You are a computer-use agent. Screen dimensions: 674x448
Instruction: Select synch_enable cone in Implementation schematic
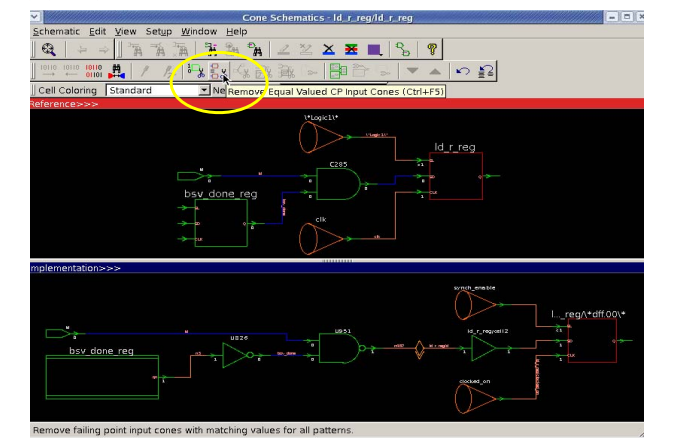476,305
